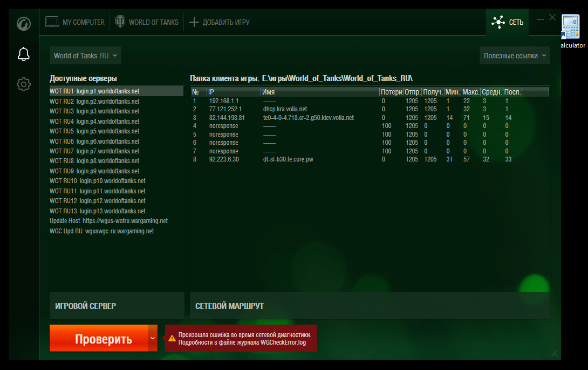
Task: Close the Wargaming window
Action: 552,17
